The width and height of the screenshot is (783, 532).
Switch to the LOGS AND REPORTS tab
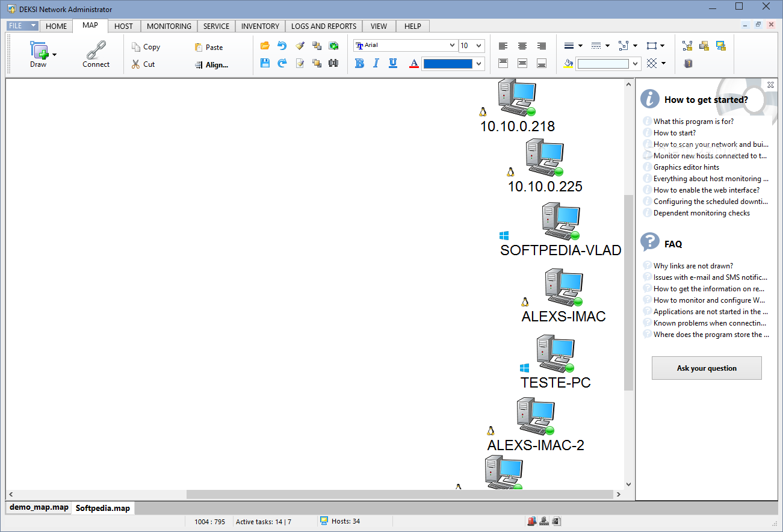coord(324,26)
